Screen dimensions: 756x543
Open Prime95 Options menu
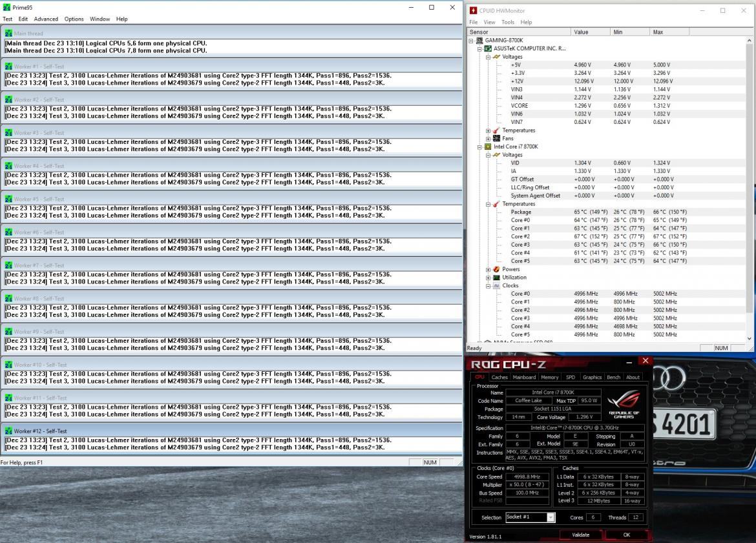[74, 19]
